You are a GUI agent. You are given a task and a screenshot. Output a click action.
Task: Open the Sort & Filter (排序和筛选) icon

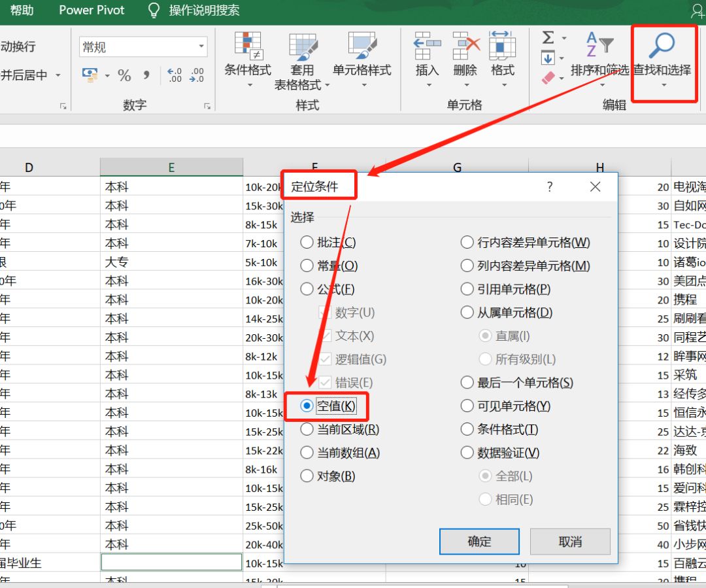point(599,45)
